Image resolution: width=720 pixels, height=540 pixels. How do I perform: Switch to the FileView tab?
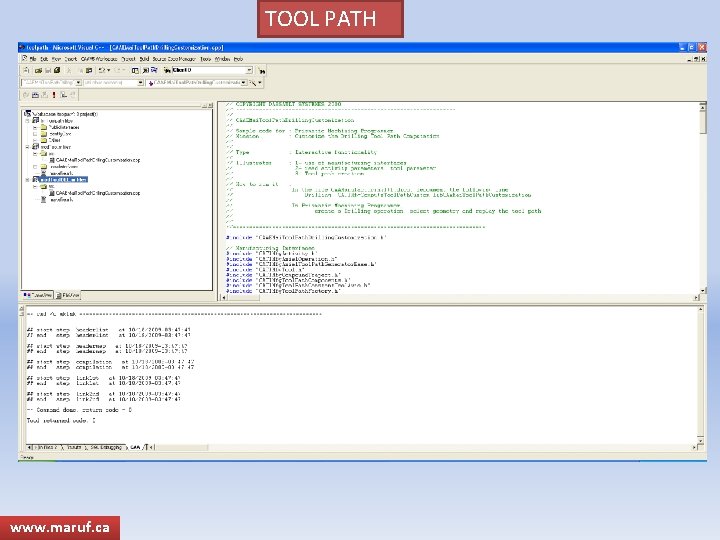pyautogui.click(x=68, y=295)
